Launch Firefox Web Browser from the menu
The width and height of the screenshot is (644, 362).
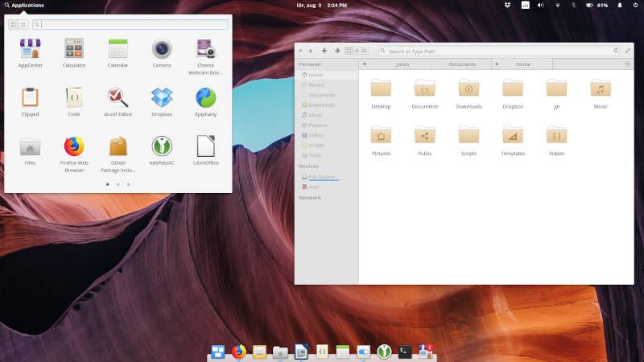tap(74, 154)
